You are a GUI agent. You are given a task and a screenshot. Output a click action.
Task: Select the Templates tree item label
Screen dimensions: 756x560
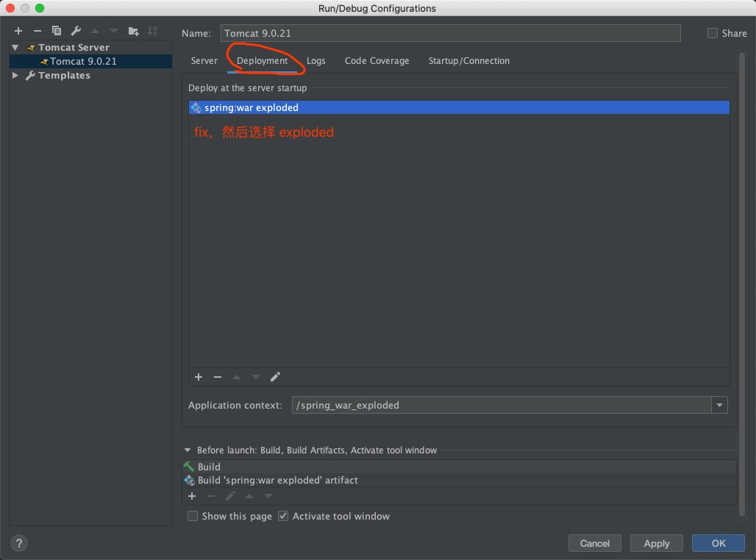coord(64,75)
